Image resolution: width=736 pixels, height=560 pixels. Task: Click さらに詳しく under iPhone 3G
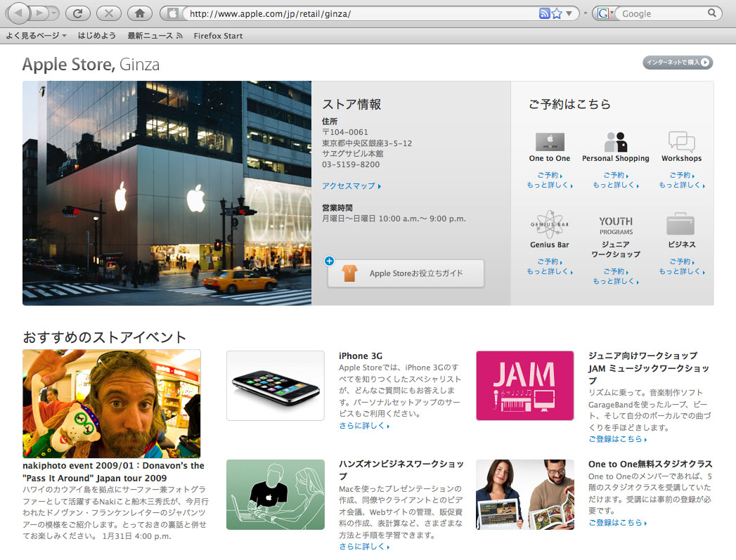pos(364,425)
